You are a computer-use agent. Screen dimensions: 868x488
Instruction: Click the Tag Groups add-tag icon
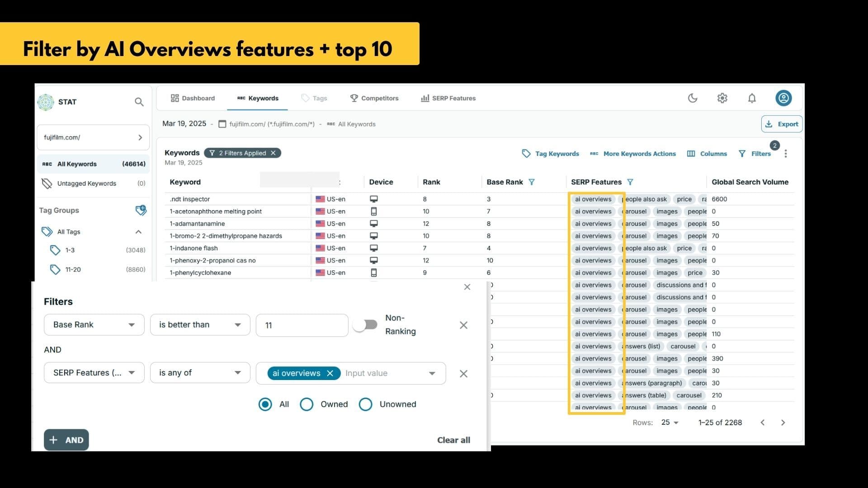coord(141,210)
